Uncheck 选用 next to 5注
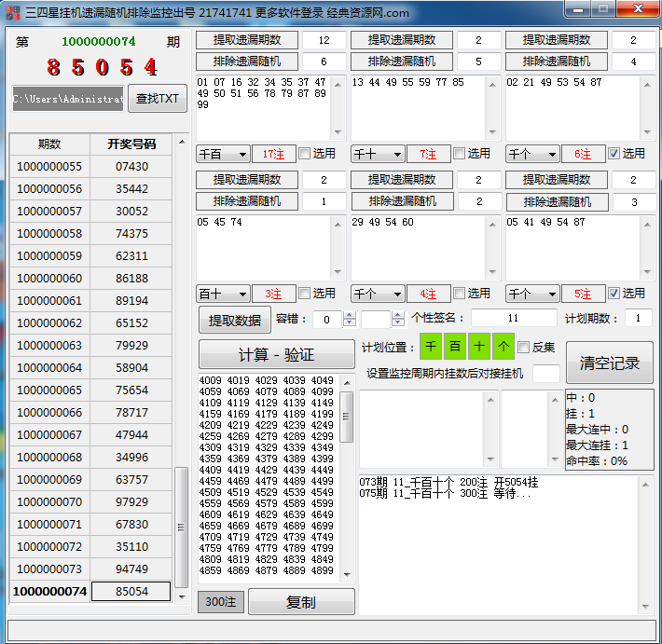Screen dimensions: 662x644 [614, 294]
